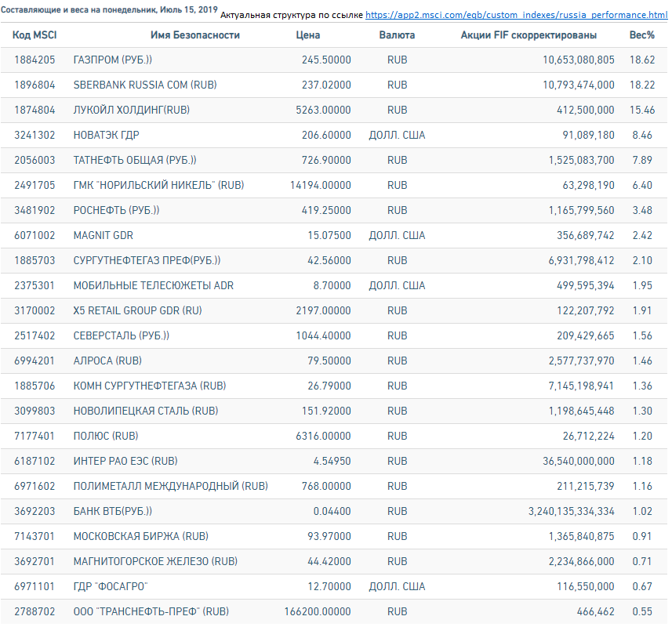Select 'ТАТНЕФТЬ ОБЩАЯ (РУБ.))' cell
The image size is (672, 627).
coord(135,160)
